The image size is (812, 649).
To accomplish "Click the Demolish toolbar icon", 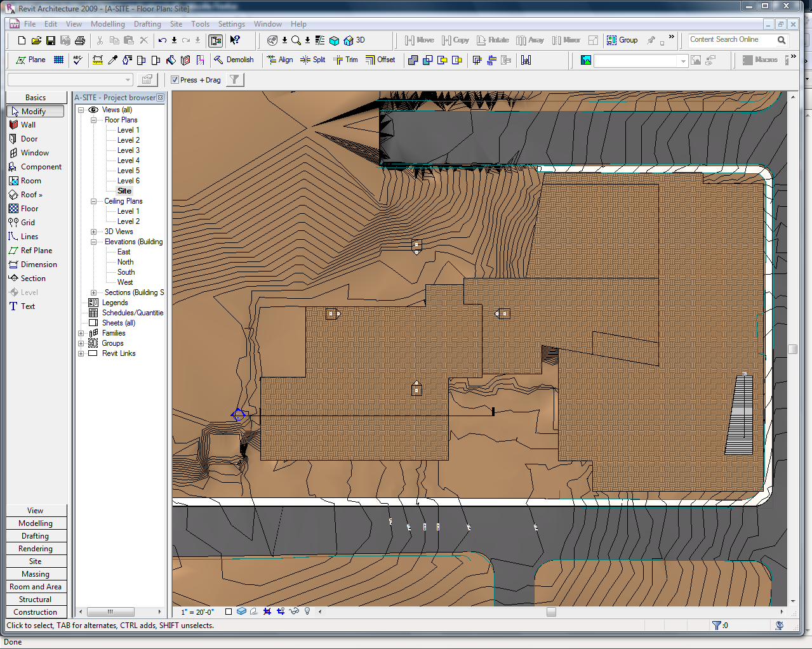I will tap(234, 60).
